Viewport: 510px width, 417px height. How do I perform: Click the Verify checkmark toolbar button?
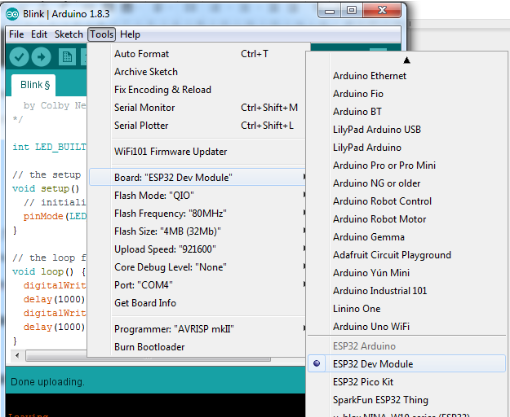pyautogui.click(x=19, y=57)
